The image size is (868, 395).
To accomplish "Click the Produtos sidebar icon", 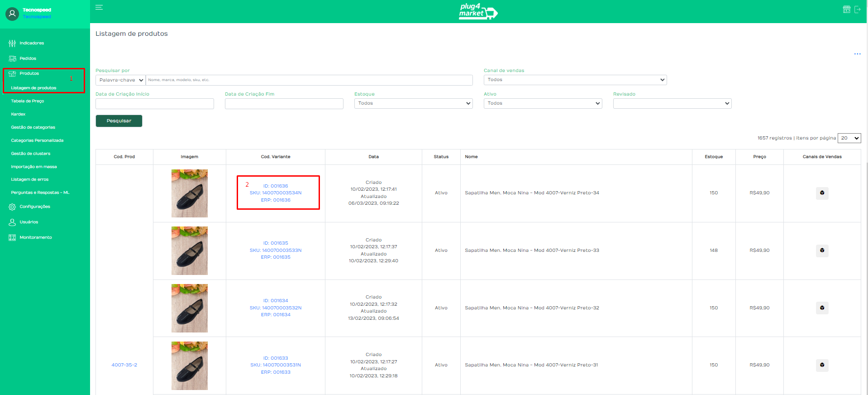I will click(12, 73).
